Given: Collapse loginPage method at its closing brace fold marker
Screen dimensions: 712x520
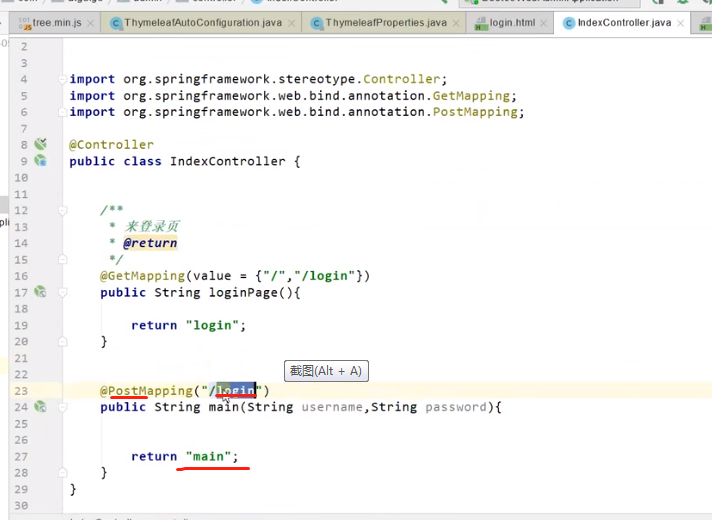Looking at the screenshot, I should coord(63,341).
